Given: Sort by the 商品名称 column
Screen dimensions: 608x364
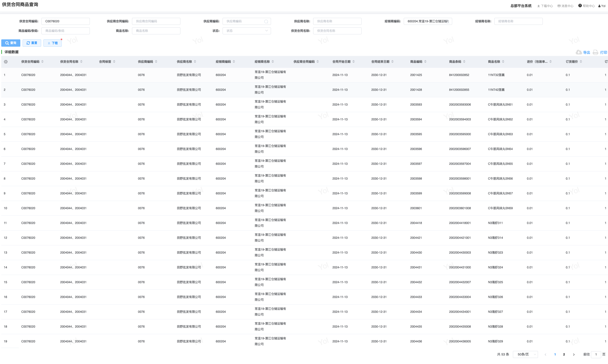Looking at the screenshot, I should [503, 62].
